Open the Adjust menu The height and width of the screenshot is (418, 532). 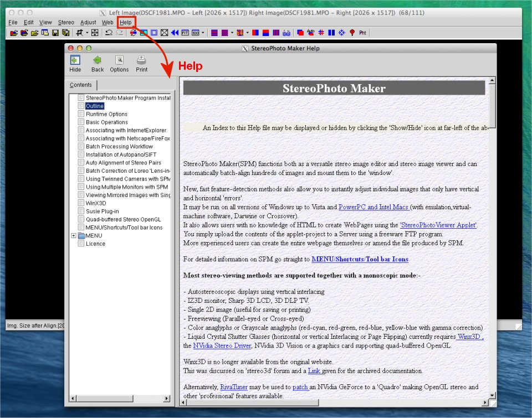[88, 22]
